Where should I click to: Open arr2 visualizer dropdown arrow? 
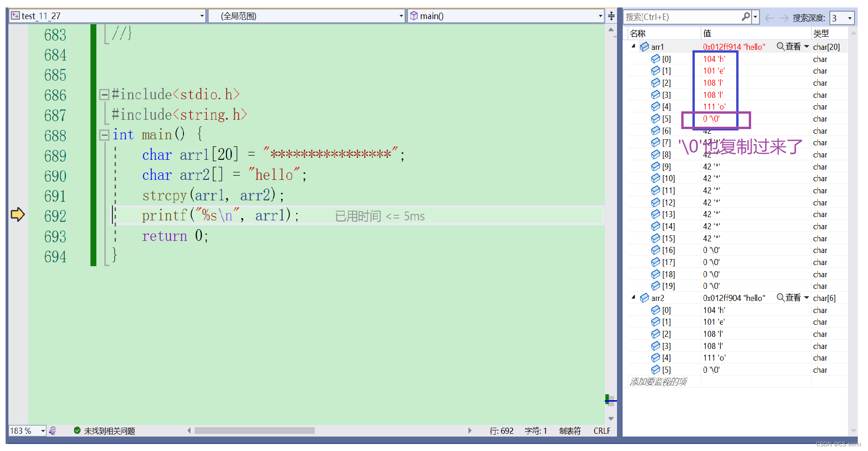(806, 297)
